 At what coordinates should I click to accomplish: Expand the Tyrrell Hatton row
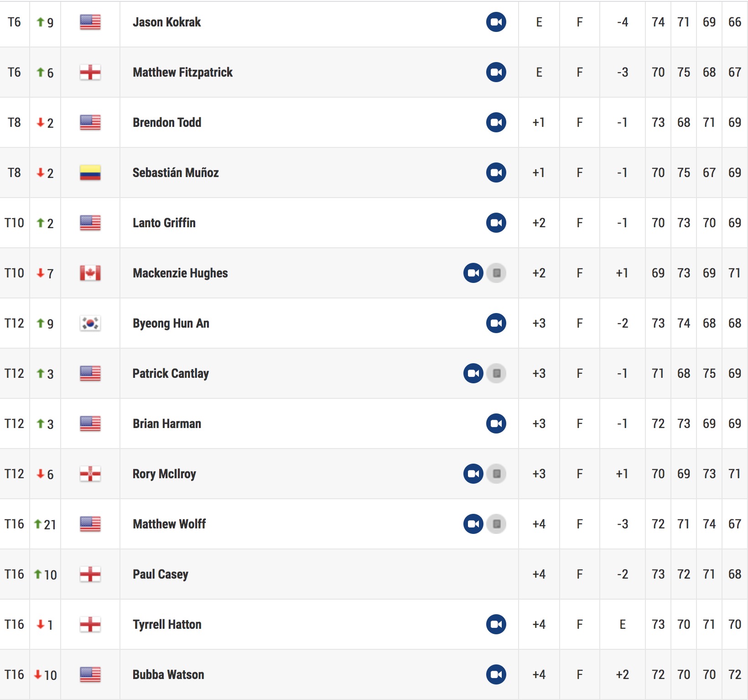[x=374, y=624]
